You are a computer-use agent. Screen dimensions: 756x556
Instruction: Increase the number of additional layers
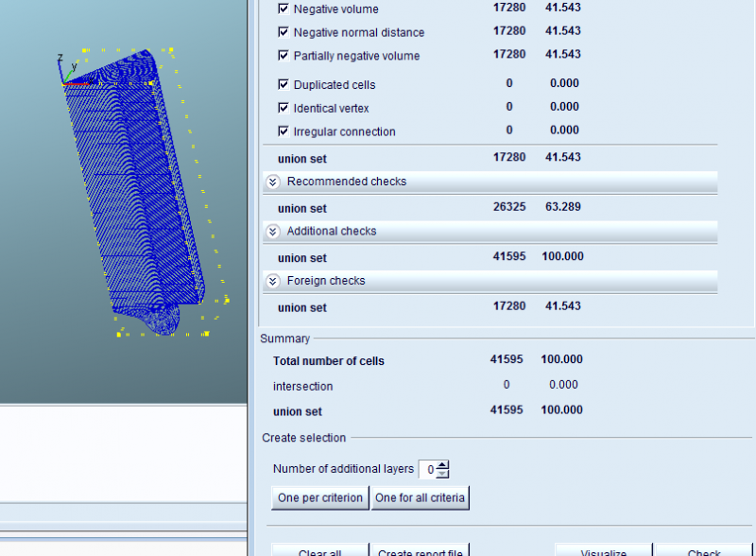(x=442, y=465)
